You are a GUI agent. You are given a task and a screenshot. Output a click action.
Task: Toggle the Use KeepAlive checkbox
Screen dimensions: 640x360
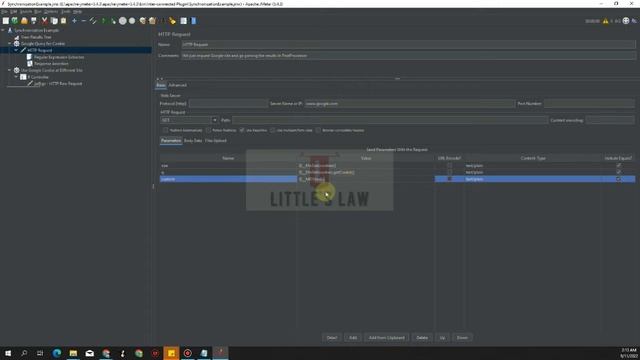(242, 130)
